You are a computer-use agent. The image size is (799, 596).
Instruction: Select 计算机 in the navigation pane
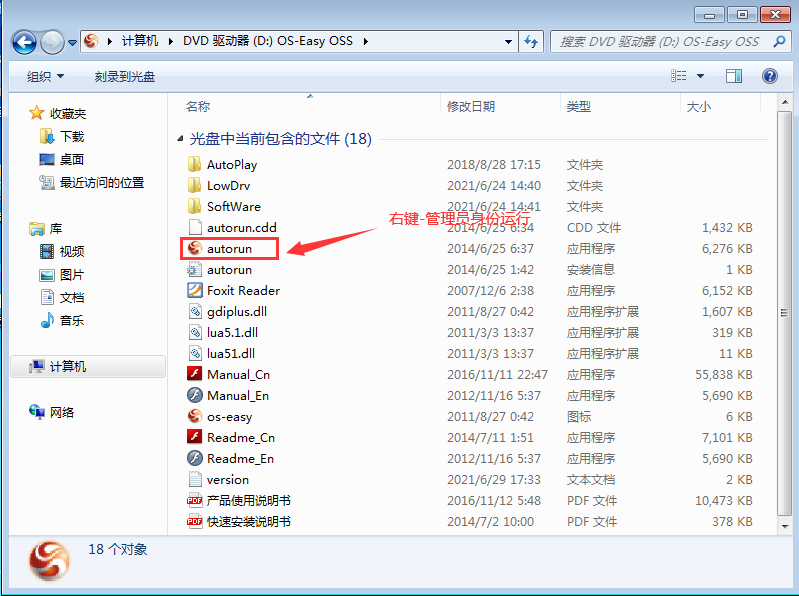(x=68, y=366)
